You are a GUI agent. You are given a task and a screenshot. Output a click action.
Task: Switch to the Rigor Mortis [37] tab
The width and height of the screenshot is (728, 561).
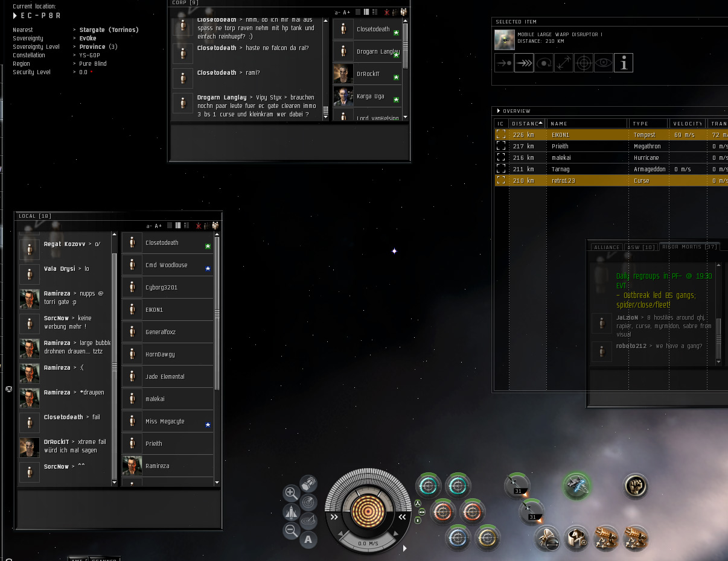[x=689, y=247]
